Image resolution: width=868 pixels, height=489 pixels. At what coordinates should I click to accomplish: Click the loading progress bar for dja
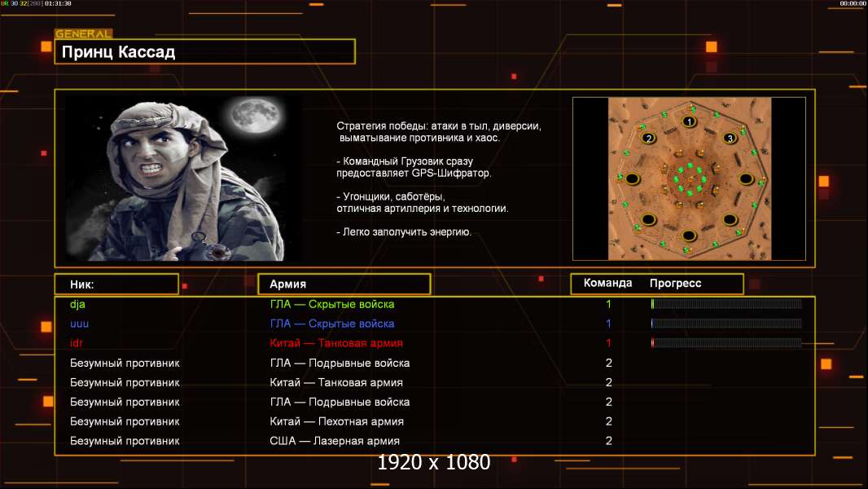(x=726, y=303)
